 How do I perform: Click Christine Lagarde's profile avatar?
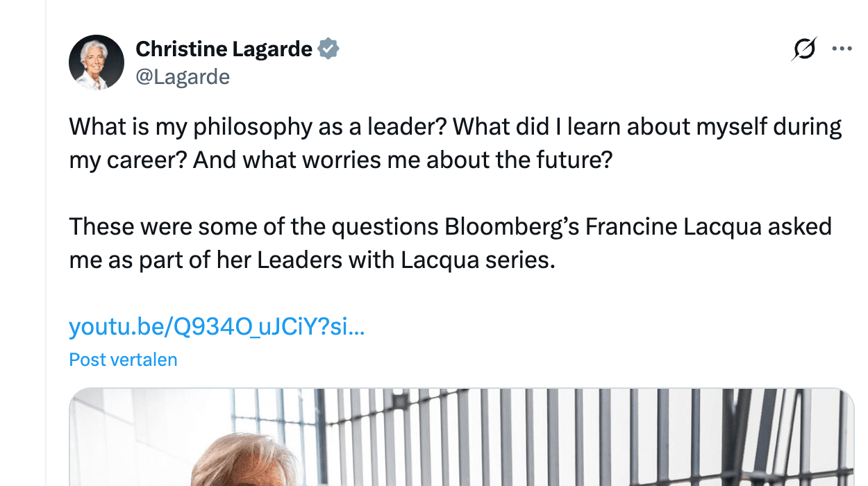[x=96, y=62]
